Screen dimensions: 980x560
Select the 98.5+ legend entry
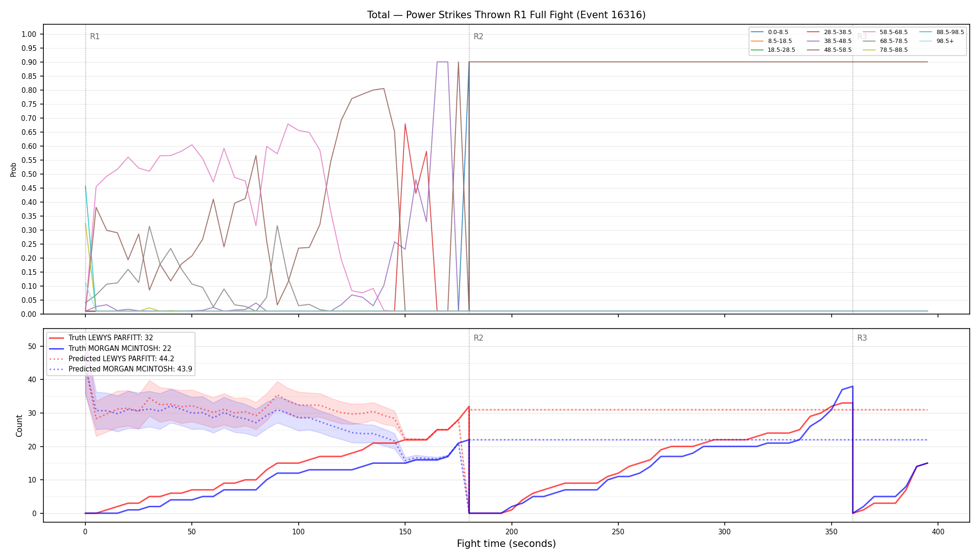937,41
